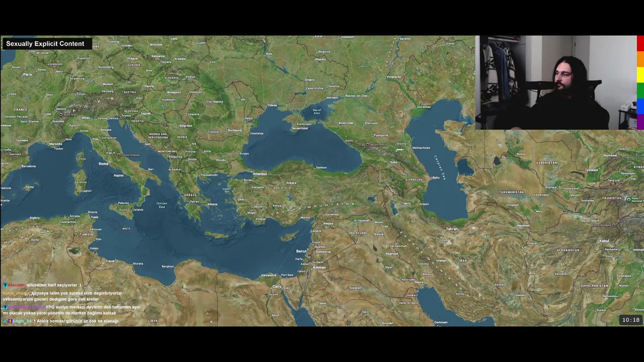Viewport: 644px width, 362px height.
Task: Click the Alaaddn username in chat
Action: pyautogui.click(x=17, y=285)
